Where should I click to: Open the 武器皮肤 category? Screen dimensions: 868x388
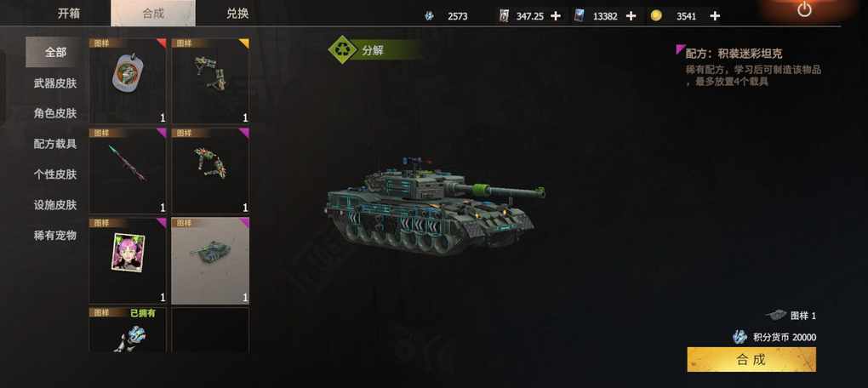[54, 83]
